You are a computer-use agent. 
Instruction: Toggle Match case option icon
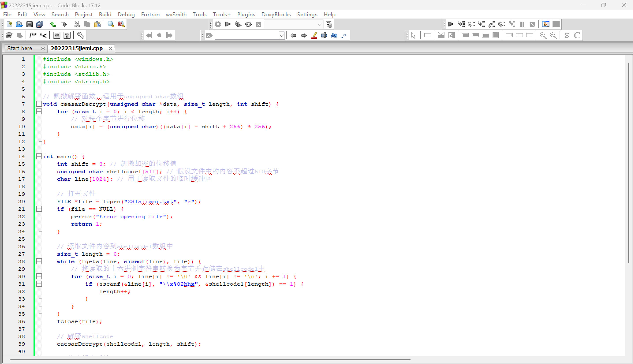click(334, 35)
